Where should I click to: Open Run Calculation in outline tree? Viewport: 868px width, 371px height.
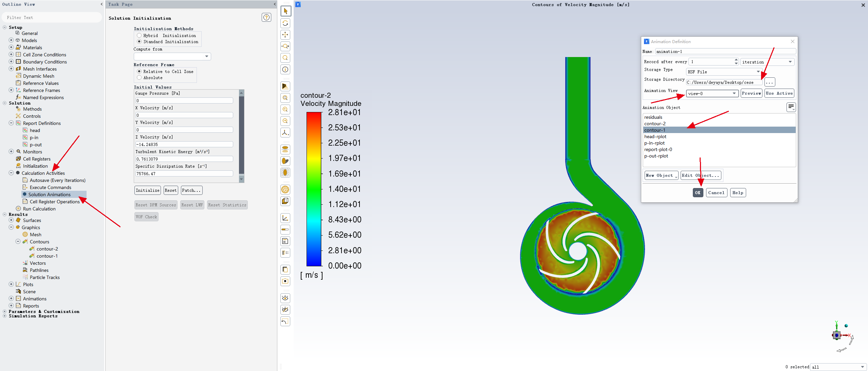39,209
